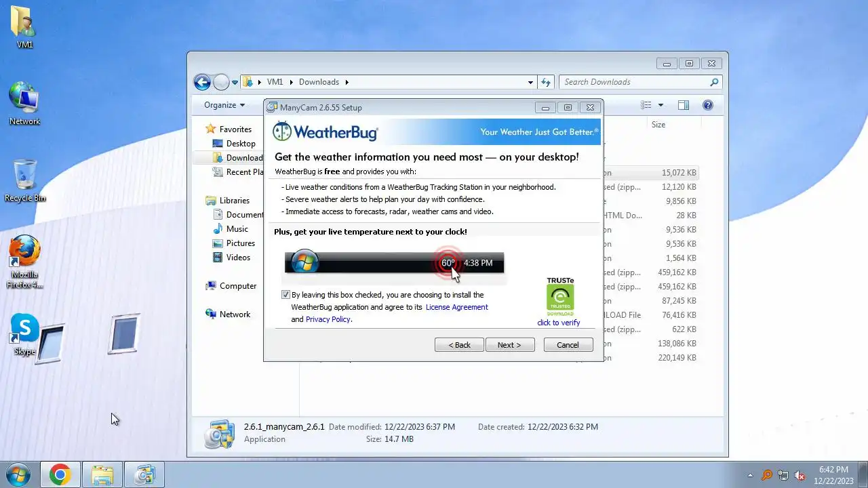Click the manycam application icon in details pane
The image size is (868, 488).
(x=220, y=434)
